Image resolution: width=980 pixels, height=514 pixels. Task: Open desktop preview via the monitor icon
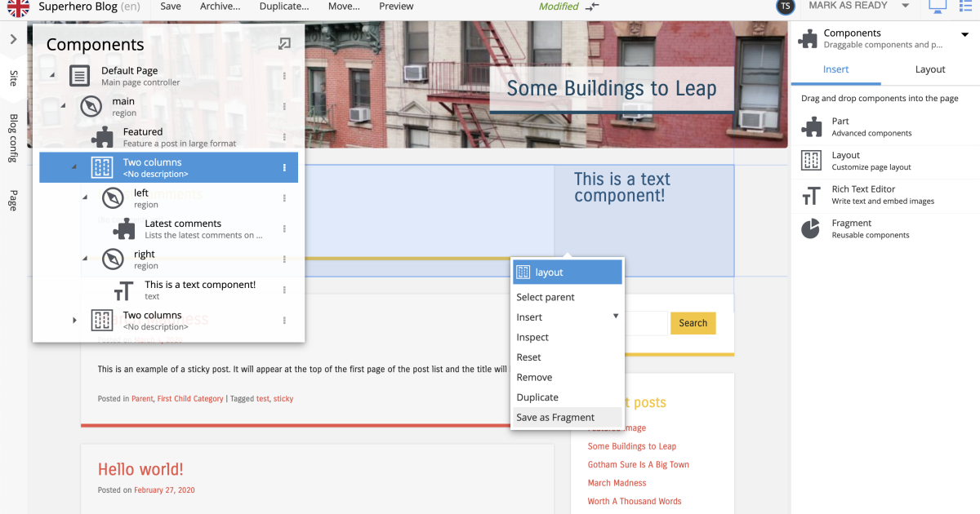click(937, 7)
